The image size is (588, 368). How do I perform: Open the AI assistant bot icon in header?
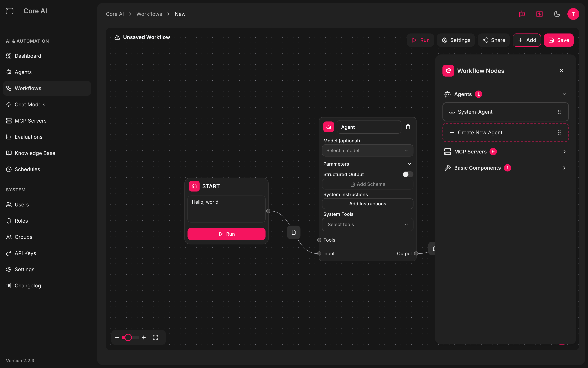522,14
